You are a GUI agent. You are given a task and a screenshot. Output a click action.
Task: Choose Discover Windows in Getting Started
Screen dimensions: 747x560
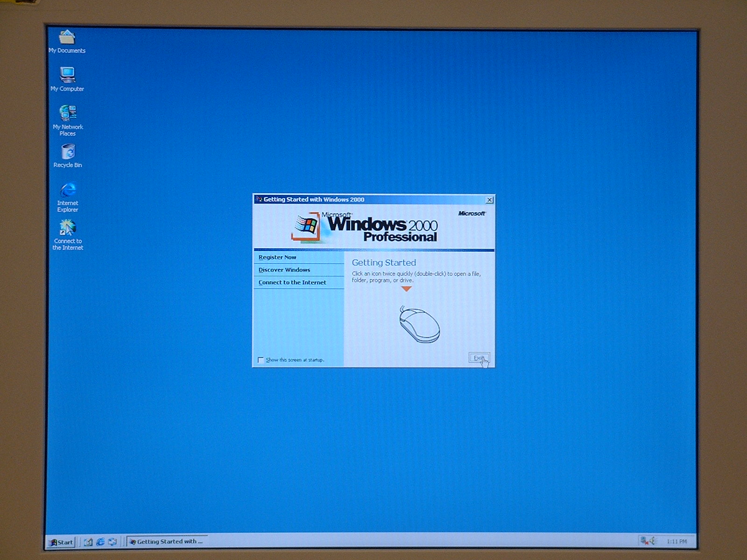[x=284, y=270]
